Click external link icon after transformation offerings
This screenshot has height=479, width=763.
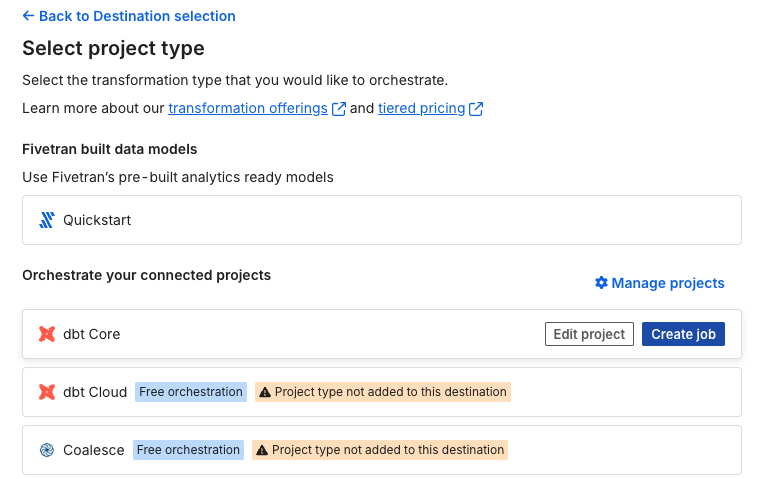pyautogui.click(x=339, y=109)
